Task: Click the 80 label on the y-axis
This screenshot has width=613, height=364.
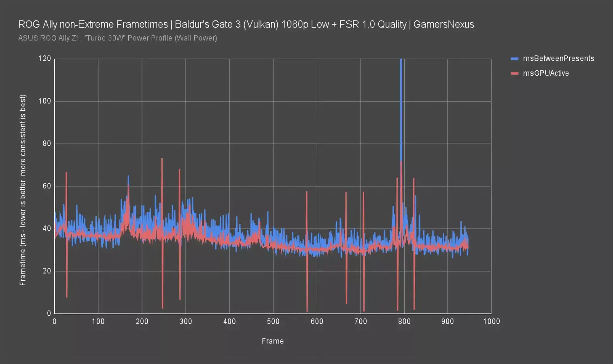Action: pos(47,144)
